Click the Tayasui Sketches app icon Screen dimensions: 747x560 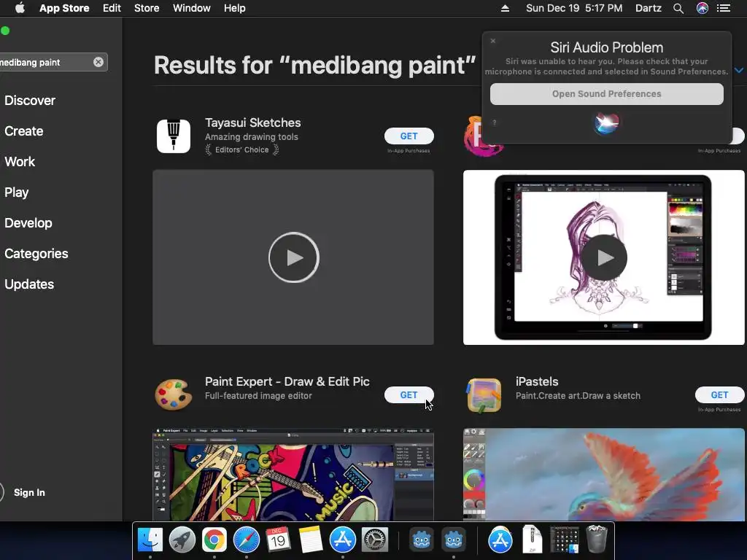pos(174,136)
